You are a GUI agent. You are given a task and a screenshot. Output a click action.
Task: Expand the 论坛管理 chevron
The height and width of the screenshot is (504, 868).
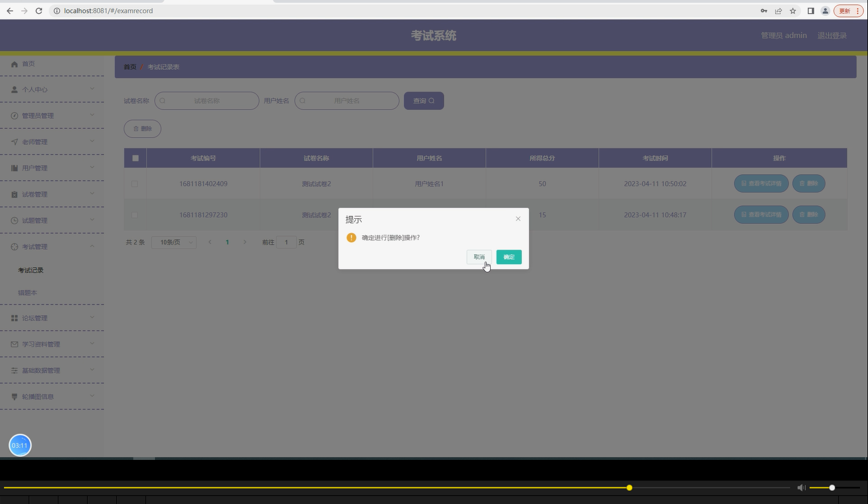[x=92, y=318]
